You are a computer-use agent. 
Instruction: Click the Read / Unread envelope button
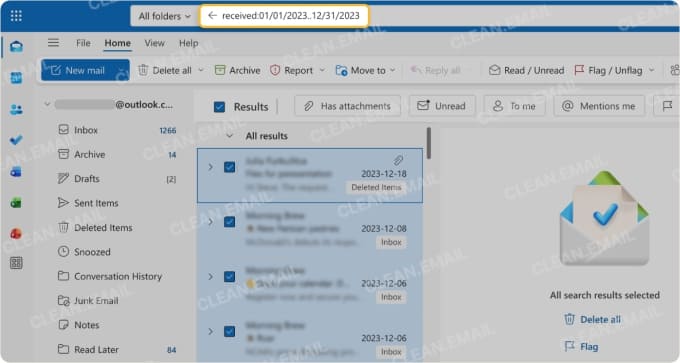526,70
